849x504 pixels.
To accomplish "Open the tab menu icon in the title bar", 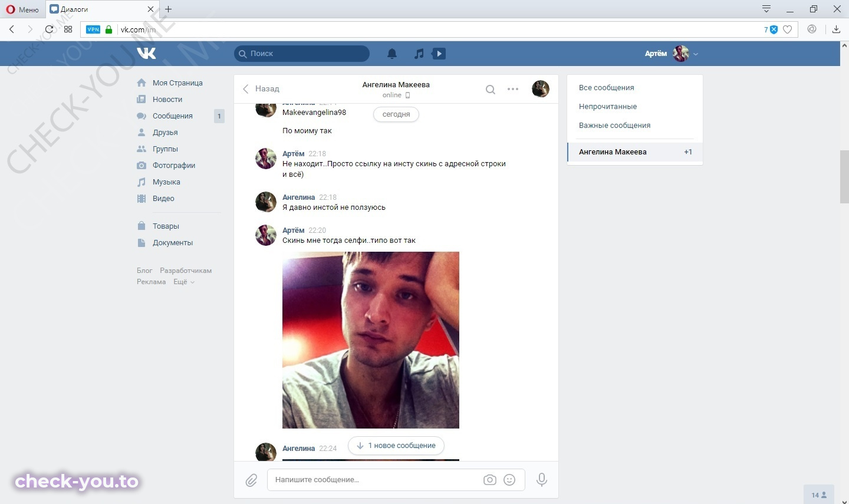I will point(766,9).
